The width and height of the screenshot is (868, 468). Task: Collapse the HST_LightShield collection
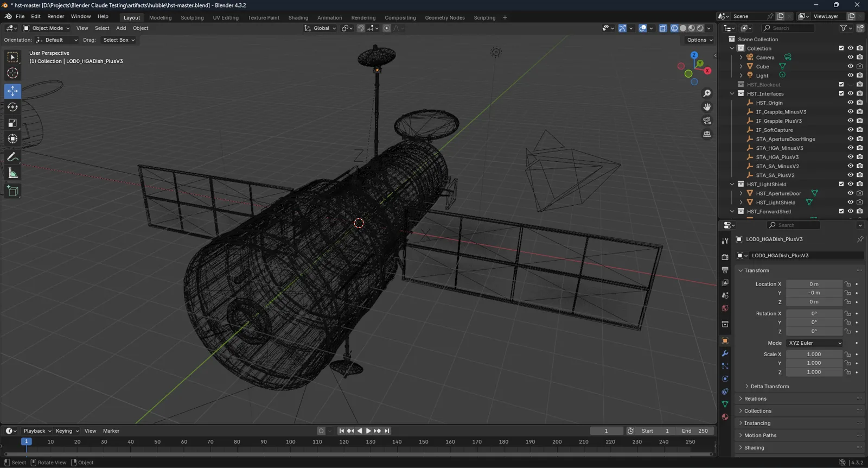pyautogui.click(x=732, y=184)
